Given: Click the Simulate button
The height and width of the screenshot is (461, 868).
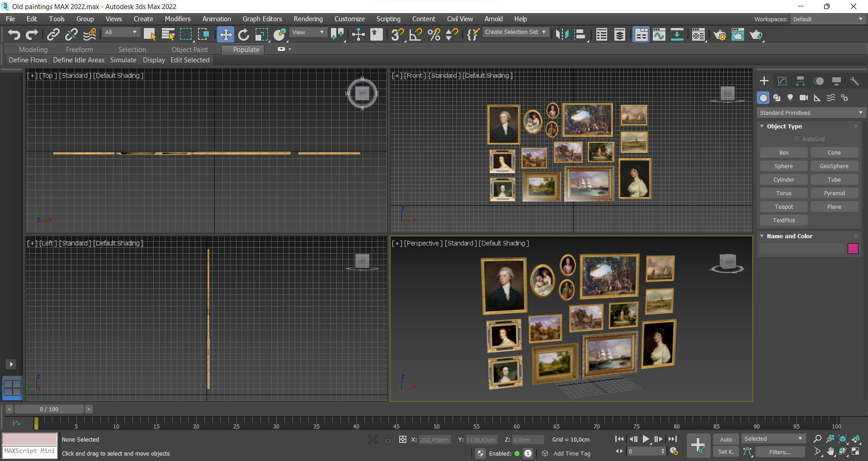Looking at the screenshot, I should (x=123, y=60).
